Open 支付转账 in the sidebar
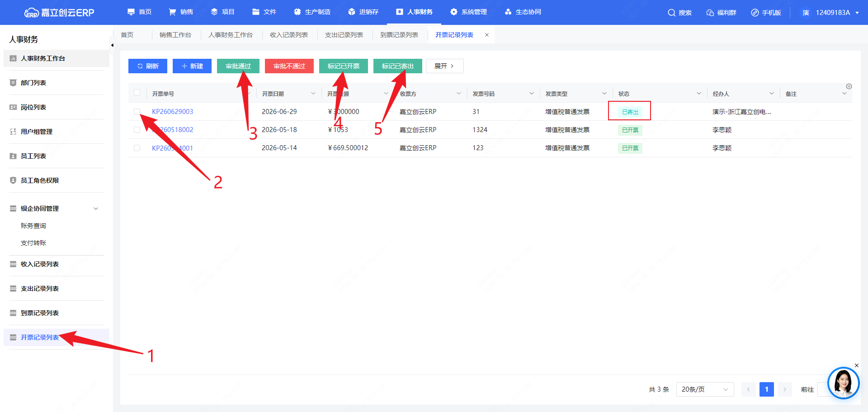The width and height of the screenshot is (868, 412). coord(33,243)
